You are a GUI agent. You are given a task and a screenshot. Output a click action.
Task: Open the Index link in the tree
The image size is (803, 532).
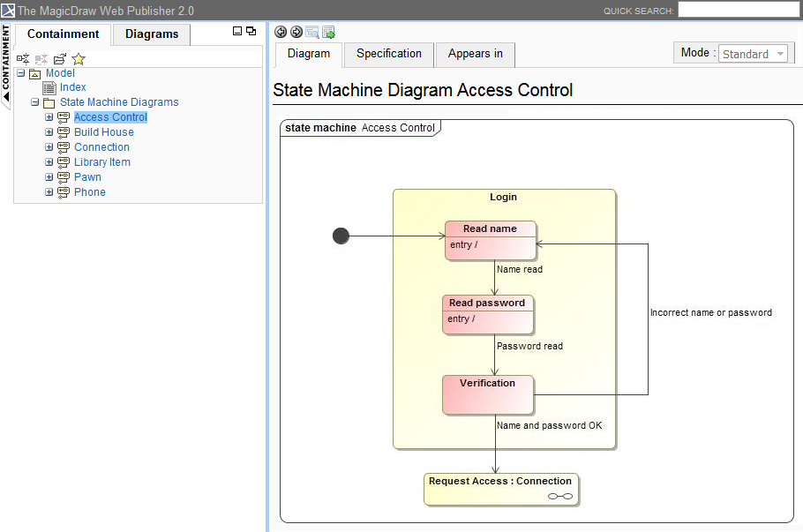73,87
